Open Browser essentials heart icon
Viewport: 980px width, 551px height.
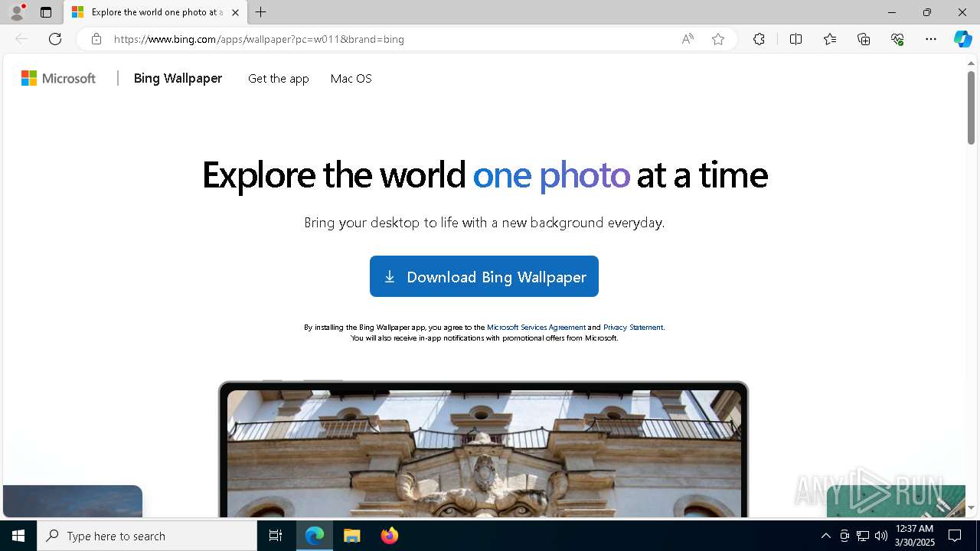pyautogui.click(x=897, y=39)
